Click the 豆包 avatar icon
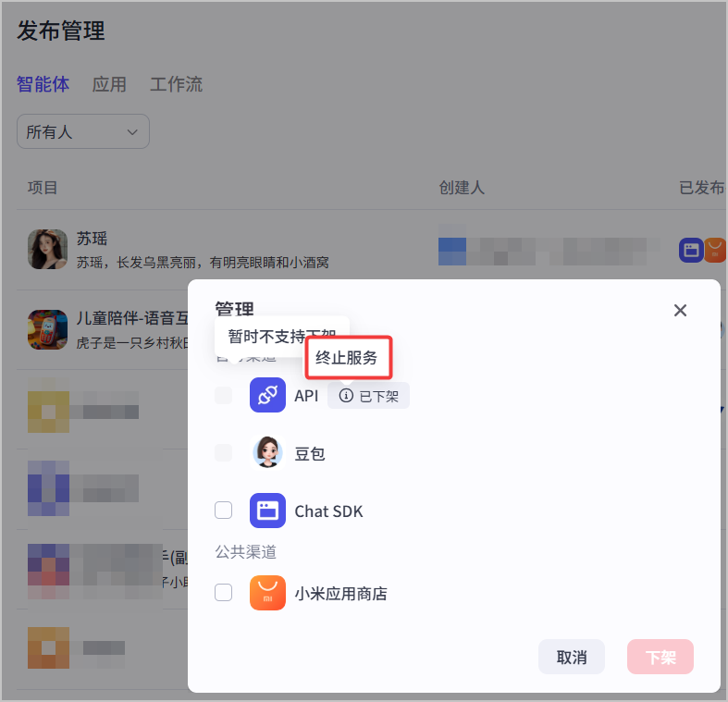728x702 pixels. coord(267,452)
